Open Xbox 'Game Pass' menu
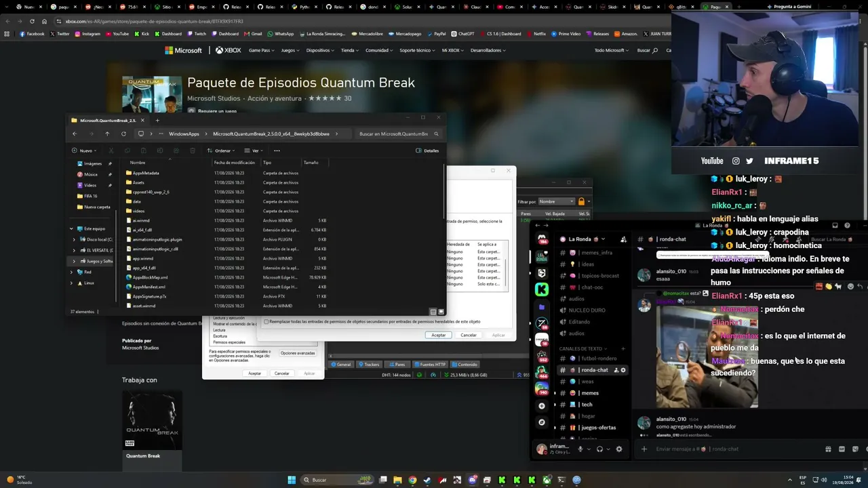This screenshot has height=488, width=868. (x=261, y=50)
